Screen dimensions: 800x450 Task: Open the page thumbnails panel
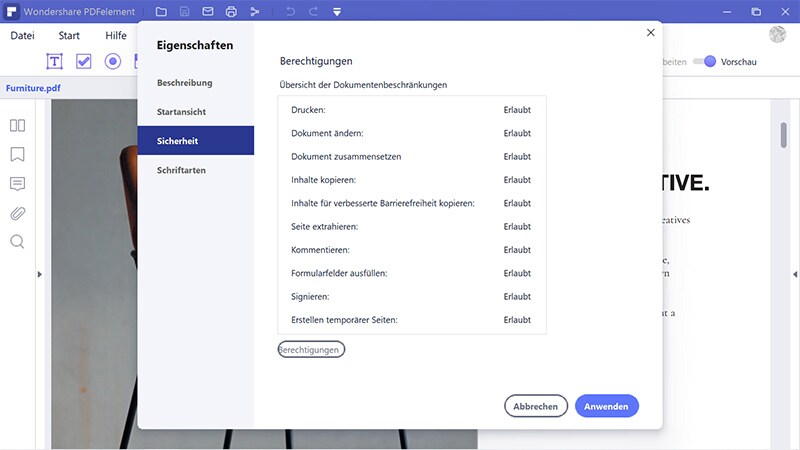point(17,125)
